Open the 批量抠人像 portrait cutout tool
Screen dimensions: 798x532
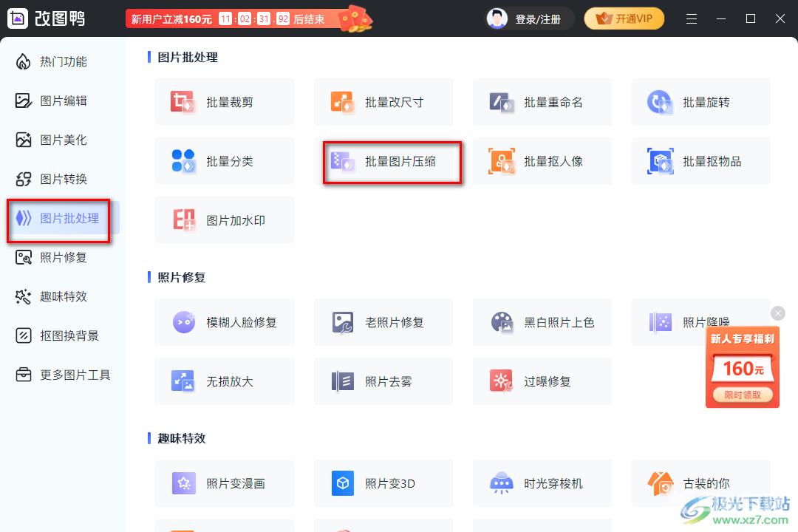click(x=542, y=161)
